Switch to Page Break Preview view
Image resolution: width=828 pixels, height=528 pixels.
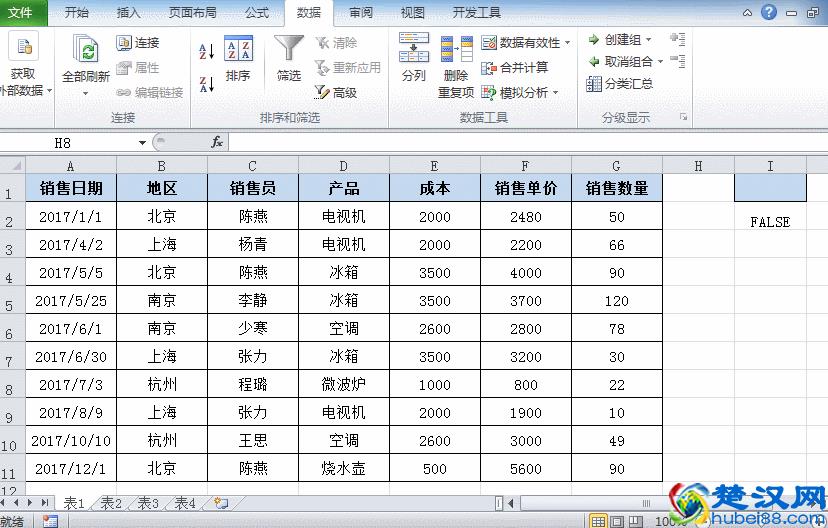(637, 522)
